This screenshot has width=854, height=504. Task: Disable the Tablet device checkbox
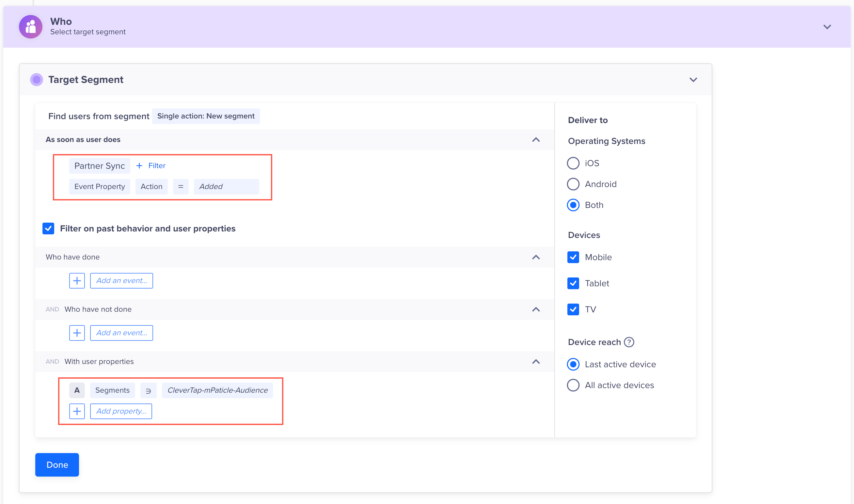coord(573,283)
